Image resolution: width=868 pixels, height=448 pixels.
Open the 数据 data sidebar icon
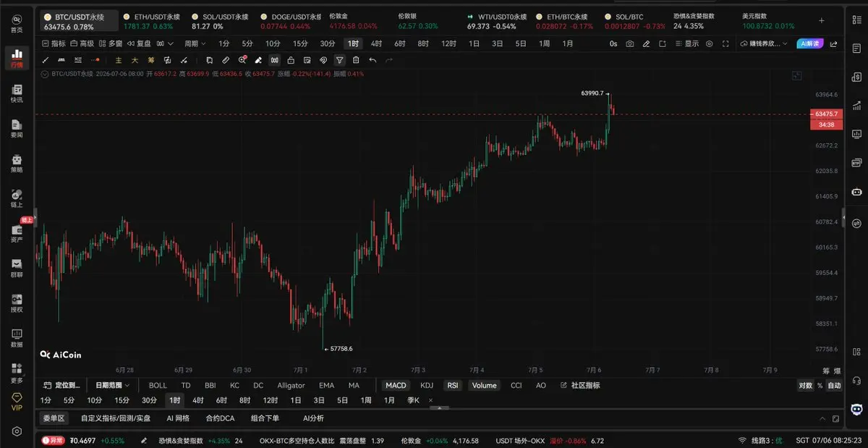point(17,338)
